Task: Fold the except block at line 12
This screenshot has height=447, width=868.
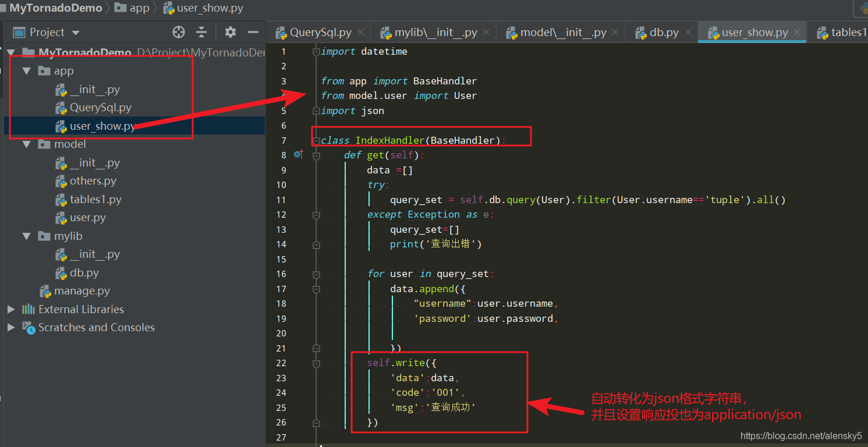Action: (316, 215)
